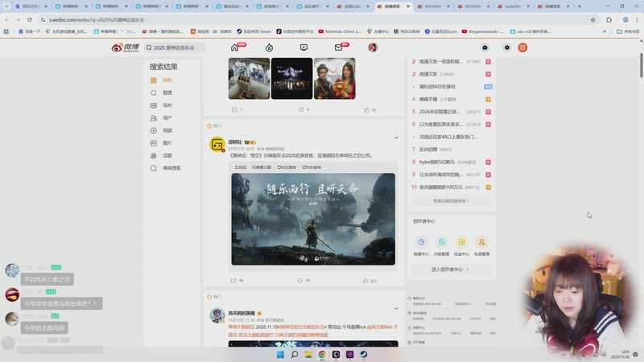Image resolution: width=644 pixels, height=362 pixels.
Task: Click the dark-mode face icon in header
Action: pos(485,47)
